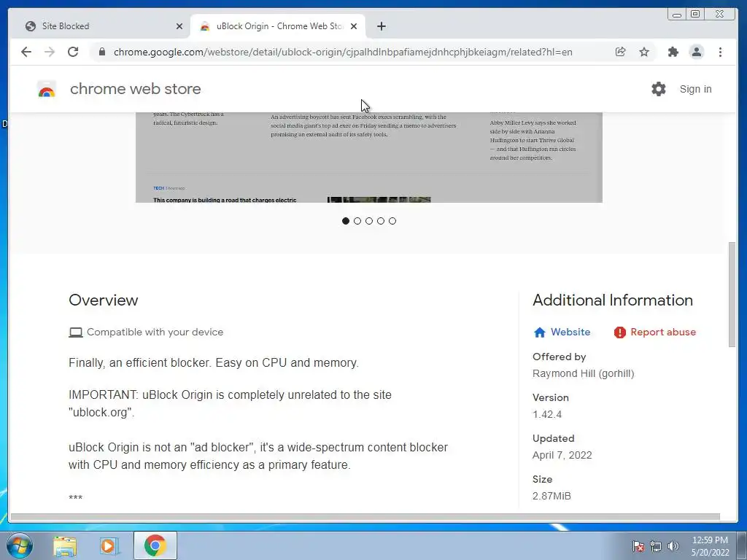Click the uBlock Origin screenshot preview
This screenshot has height=560, width=747.
(x=368, y=157)
